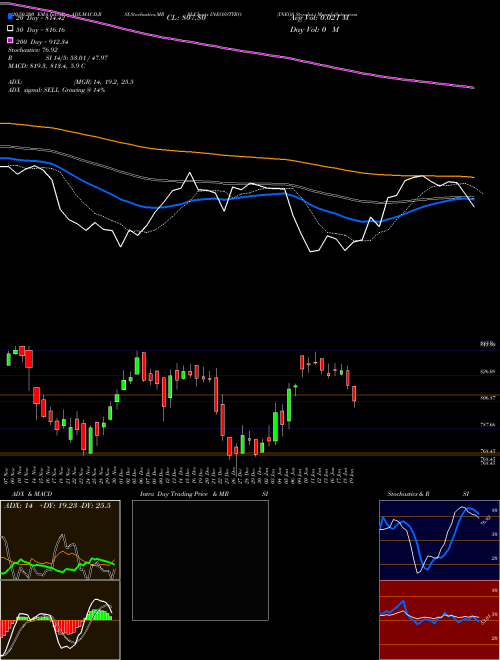The height and width of the screenshot is (660, 500).
Task: Open the empty Intra Day Trading Price panel
Action: click(200, 560)
